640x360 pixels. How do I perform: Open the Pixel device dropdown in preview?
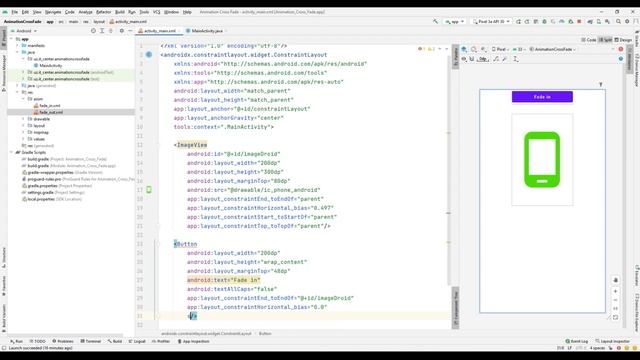point(500,49)
